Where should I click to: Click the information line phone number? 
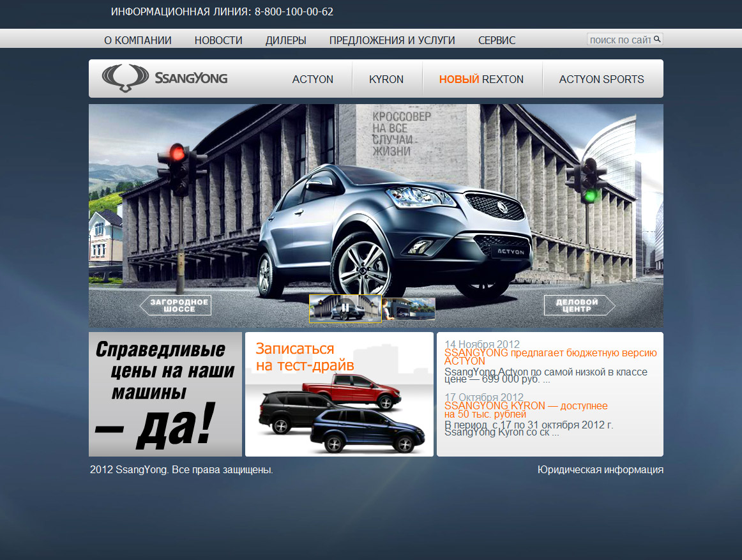click(x=293, y=11)
